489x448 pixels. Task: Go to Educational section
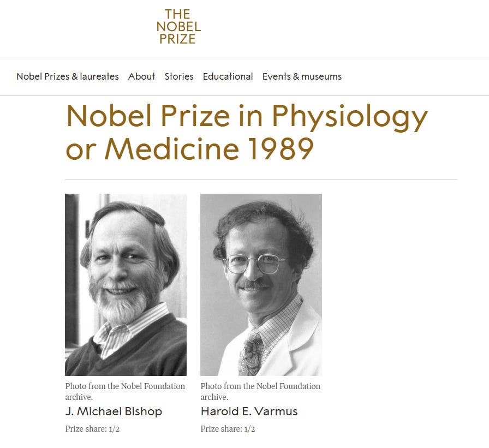coord(228,76)
